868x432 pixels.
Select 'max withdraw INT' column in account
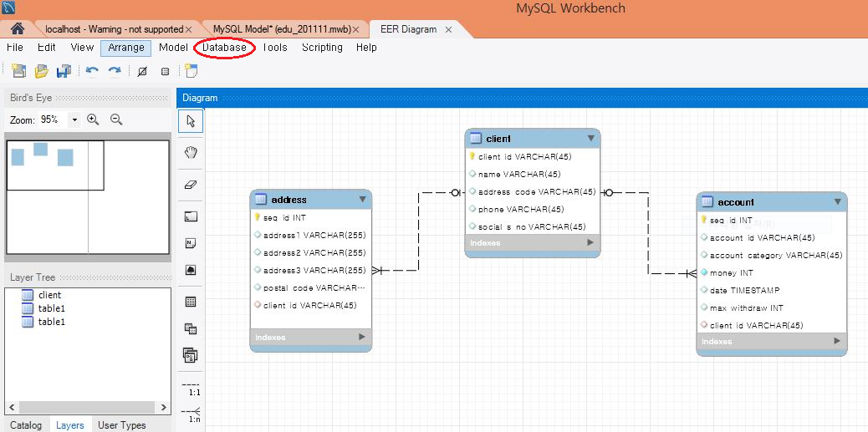tap(772, 307)
